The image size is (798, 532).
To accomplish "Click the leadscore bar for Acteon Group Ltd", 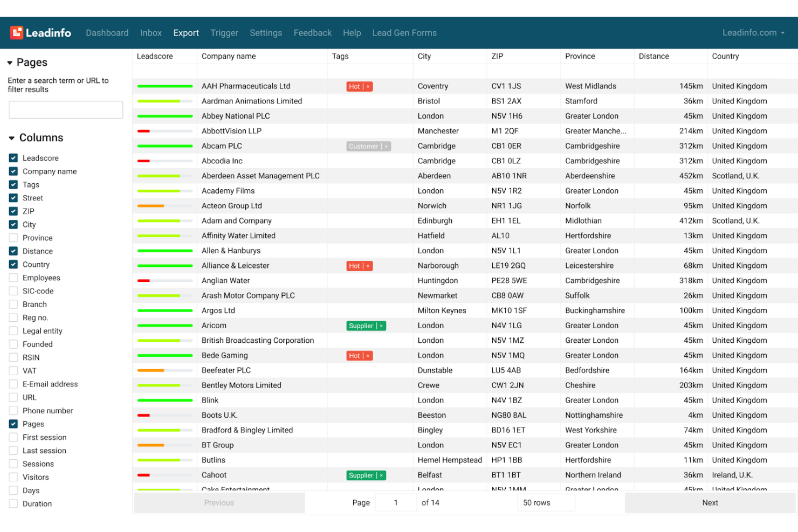I will [165, 206].
